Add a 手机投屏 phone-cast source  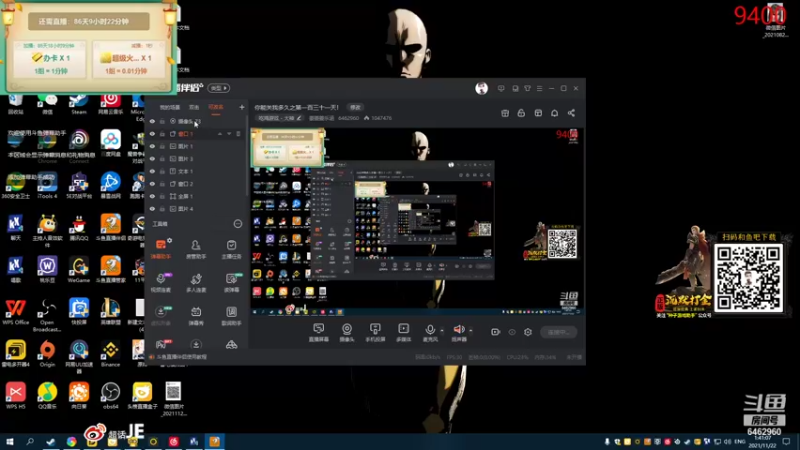tap(375, 332)
